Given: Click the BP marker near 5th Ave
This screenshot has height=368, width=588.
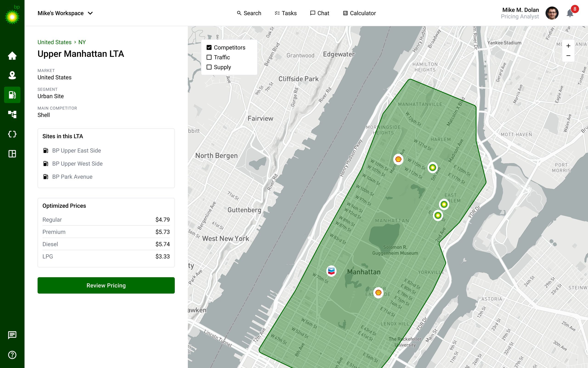Looking at the screenshot, I should click(433, 167).
